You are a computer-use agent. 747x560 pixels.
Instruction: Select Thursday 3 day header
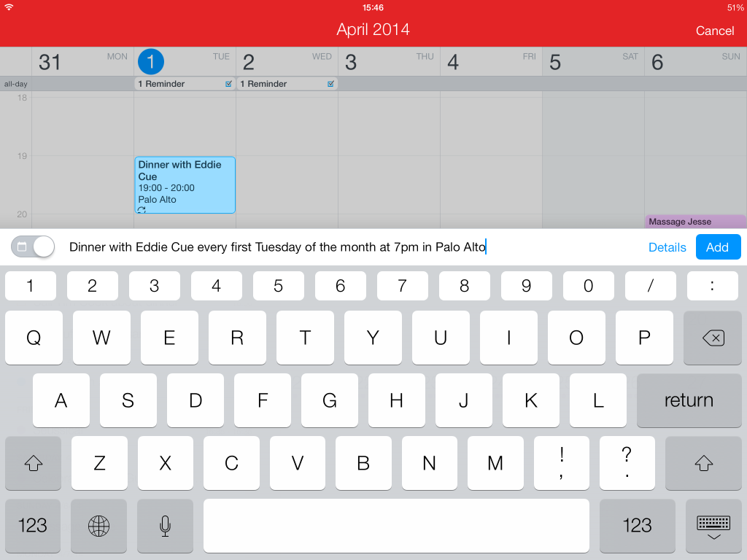point(390,61)
